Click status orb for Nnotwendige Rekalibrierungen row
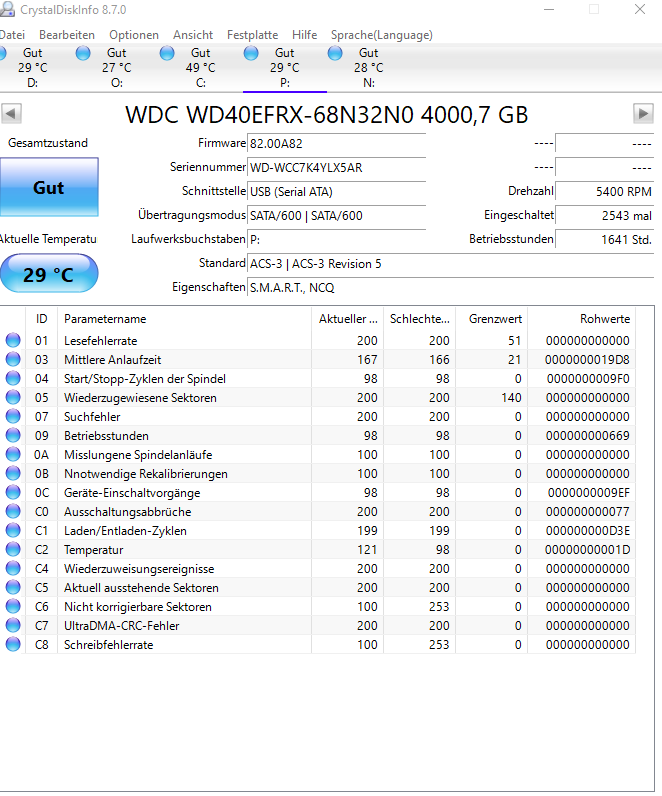Image resolution: width=662 pixels, height=796 pixels. (13, 473)
